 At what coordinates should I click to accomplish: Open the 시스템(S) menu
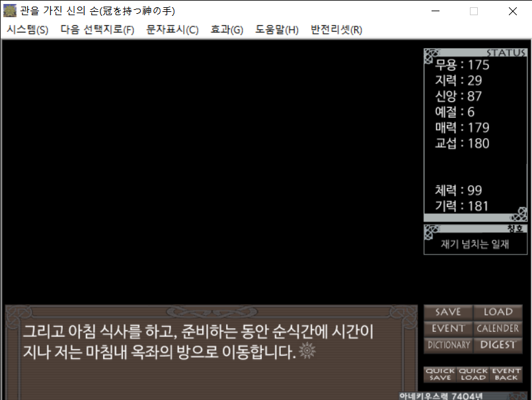[28, 30]
